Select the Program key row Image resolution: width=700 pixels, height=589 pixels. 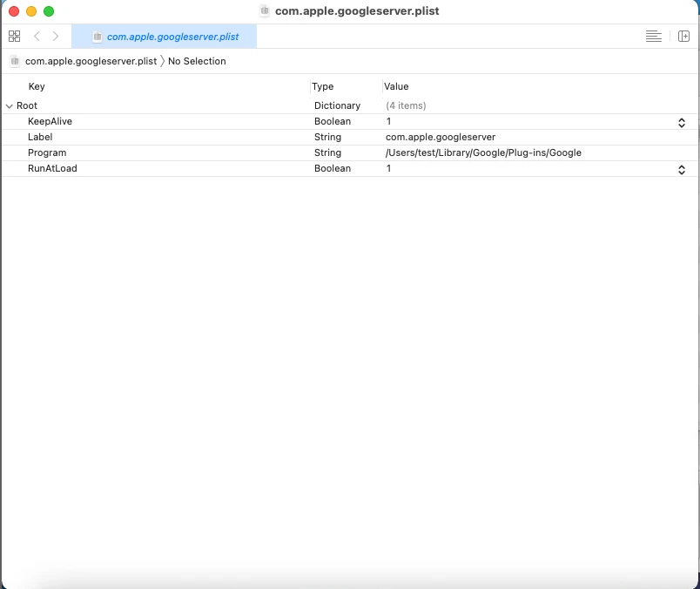(x=47, y=153)
